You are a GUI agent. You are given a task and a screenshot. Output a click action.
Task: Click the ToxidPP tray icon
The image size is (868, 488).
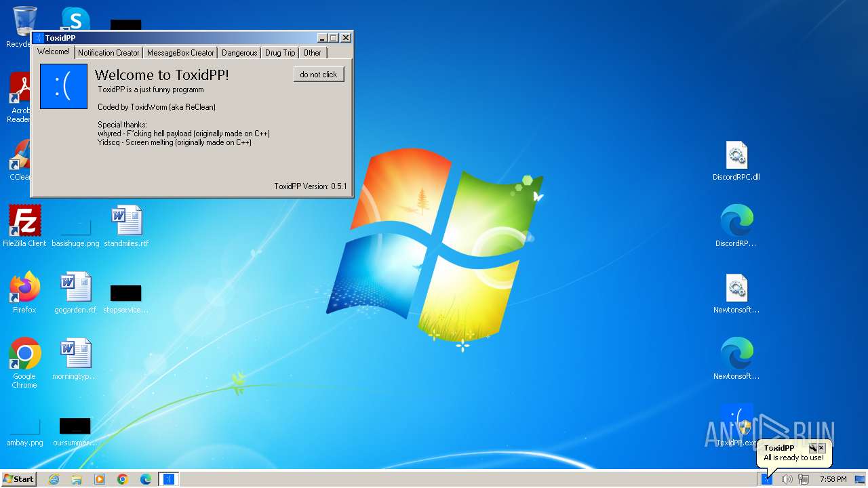(x=767, y=479)
